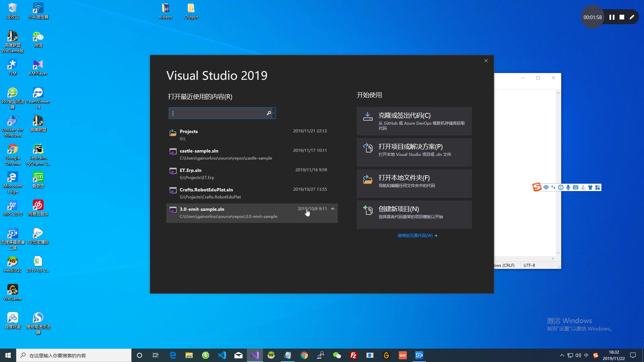
Task: Open castle-sample.sln from recent list
Action: (x=252, y=154)
